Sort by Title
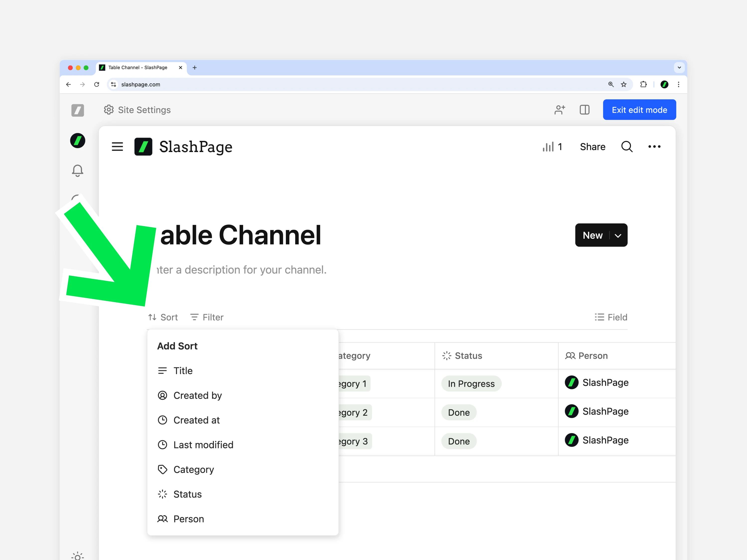This screenshot has width=747, height=560. click(243, 371)
